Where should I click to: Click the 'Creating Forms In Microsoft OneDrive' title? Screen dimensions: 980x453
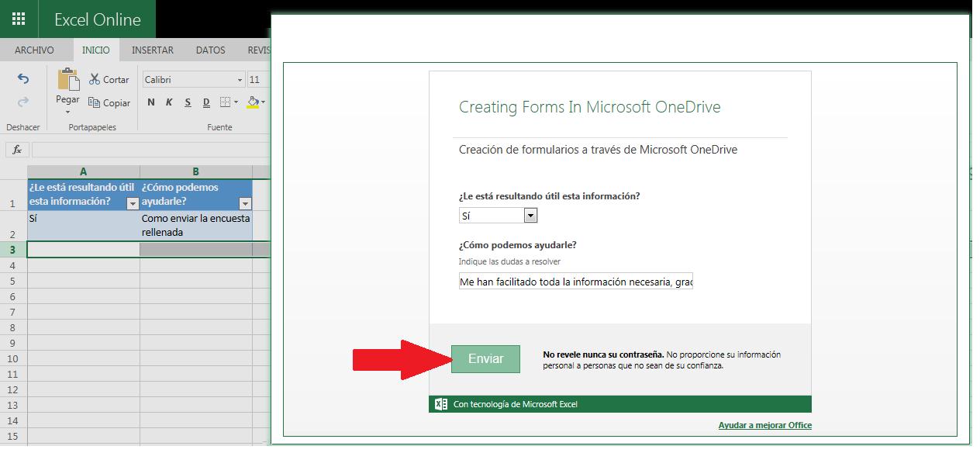(589, 107)
